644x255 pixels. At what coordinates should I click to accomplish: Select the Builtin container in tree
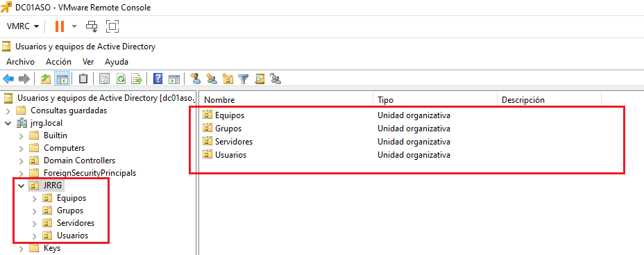pos(56,135)
